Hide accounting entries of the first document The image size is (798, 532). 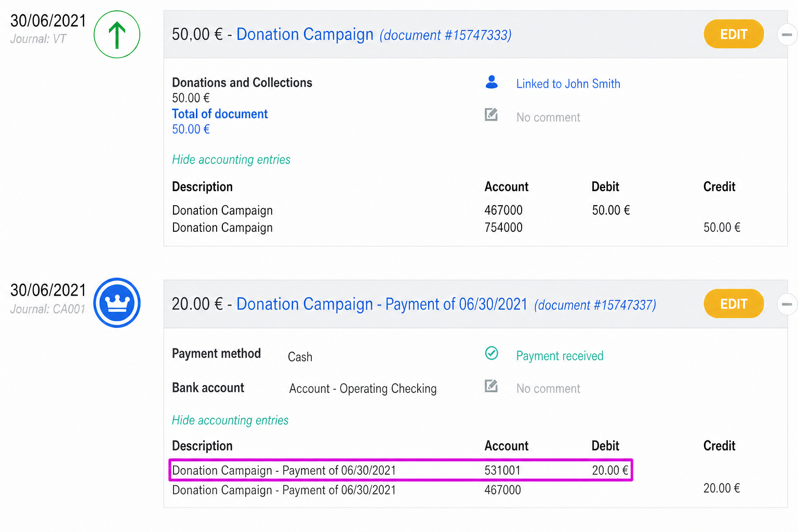click(231, 159)
